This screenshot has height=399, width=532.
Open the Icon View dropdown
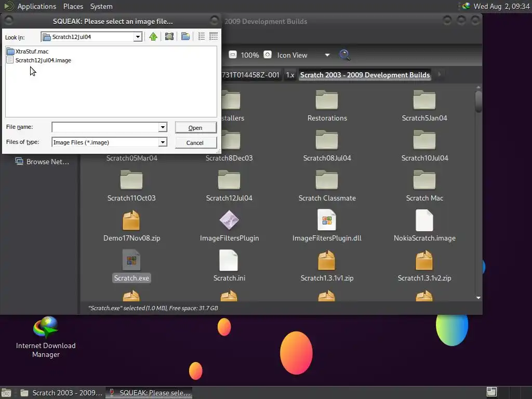pyautogui.click(x=303, y=55)
